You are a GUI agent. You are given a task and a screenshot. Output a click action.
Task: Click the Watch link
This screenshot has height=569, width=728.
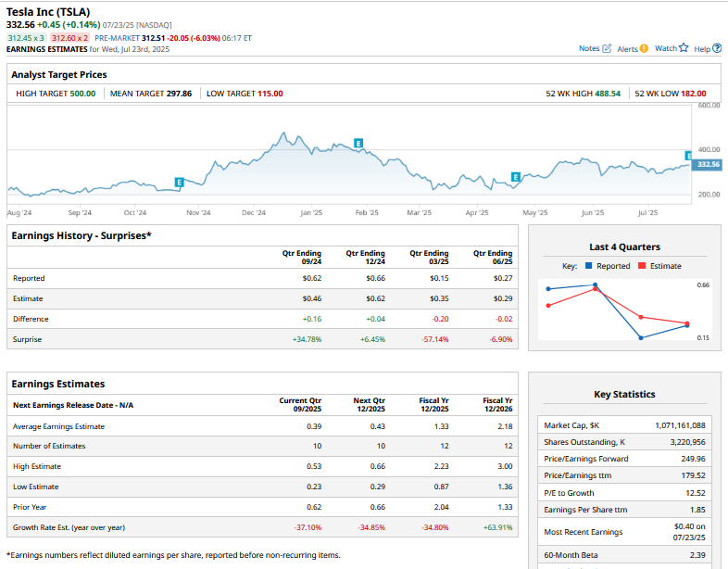[x=666, y=48]
